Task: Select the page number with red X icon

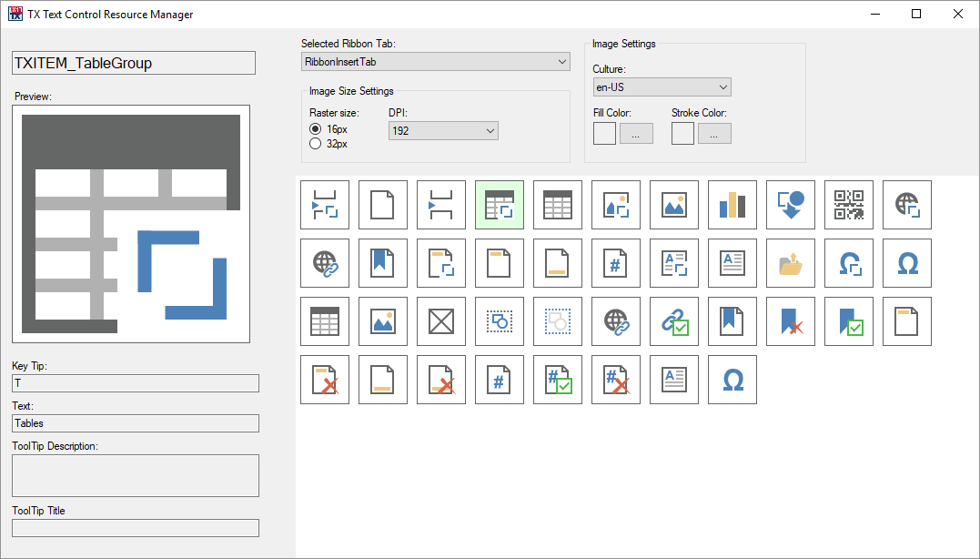Action: tap(616, 379)
